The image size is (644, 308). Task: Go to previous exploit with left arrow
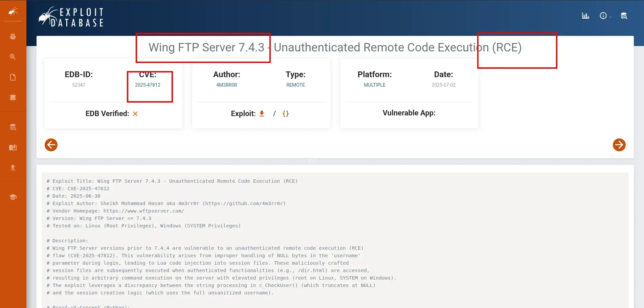click(x=51, y=145)
